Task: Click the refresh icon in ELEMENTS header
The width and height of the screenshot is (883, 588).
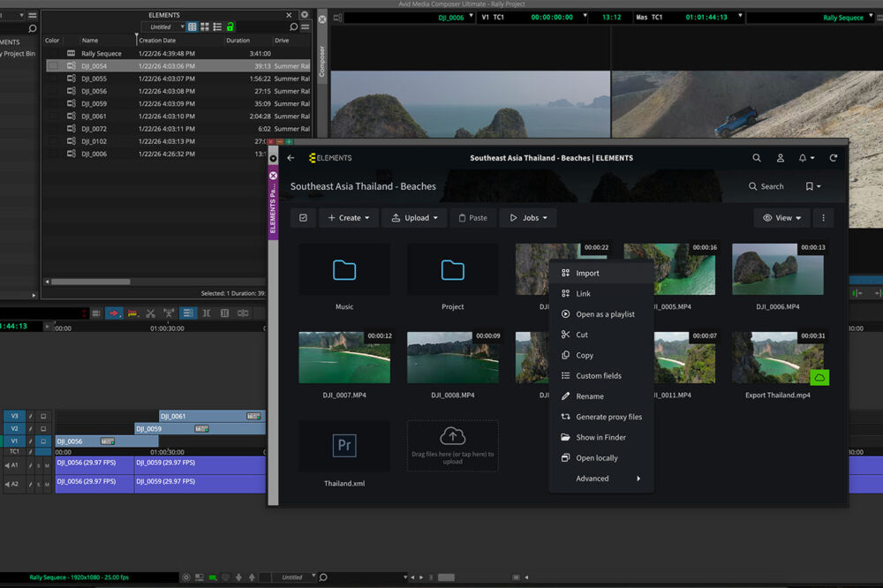Action: 833,158
